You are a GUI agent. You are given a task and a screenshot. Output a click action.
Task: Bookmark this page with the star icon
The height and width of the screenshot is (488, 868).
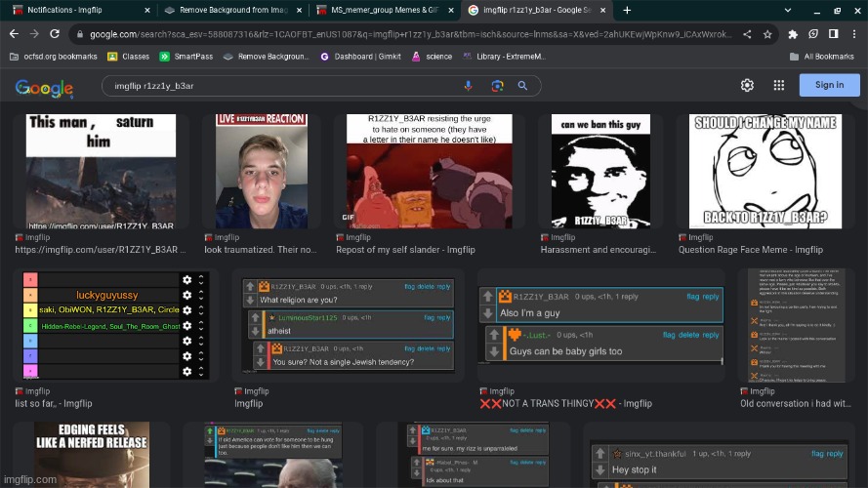pyautogui.click(x=767, y=34)
